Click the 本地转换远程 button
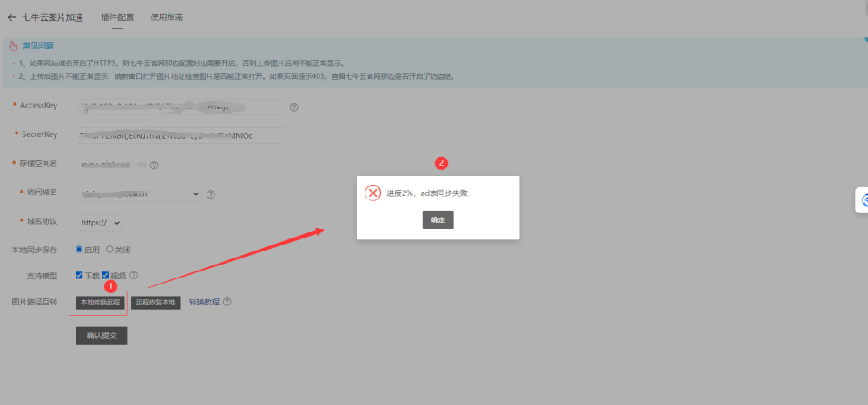Viewport: 868px width, 405px height. tap(100, 303)
